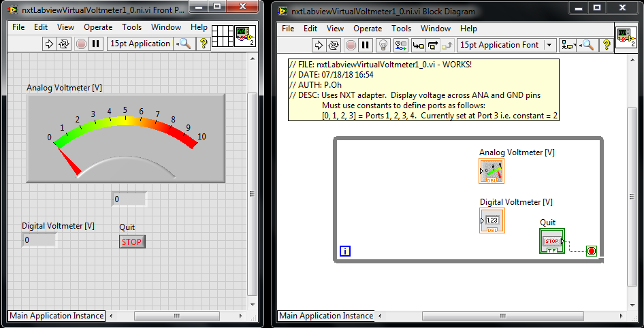Open Tools menu in Front Panel window
This screenshot has height=328, width=644.
coord(132,27)
